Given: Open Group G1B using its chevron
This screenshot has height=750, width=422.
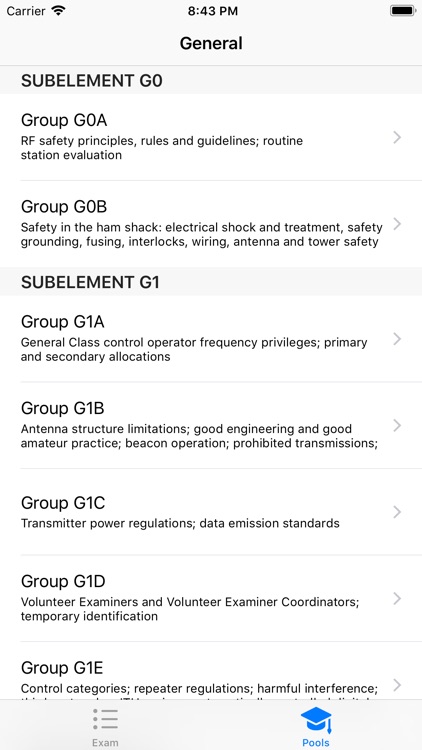Looking at the screenshot, I should [397, 426].
